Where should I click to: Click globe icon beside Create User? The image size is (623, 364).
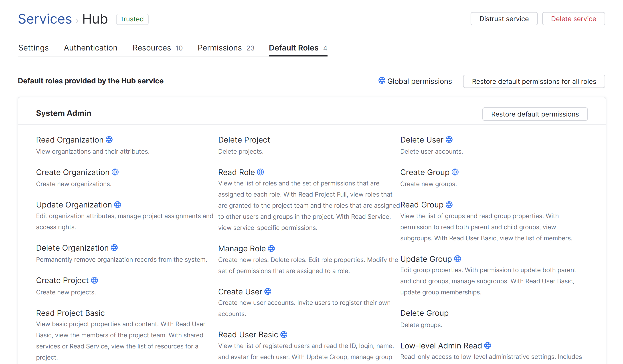click(268, 291)
